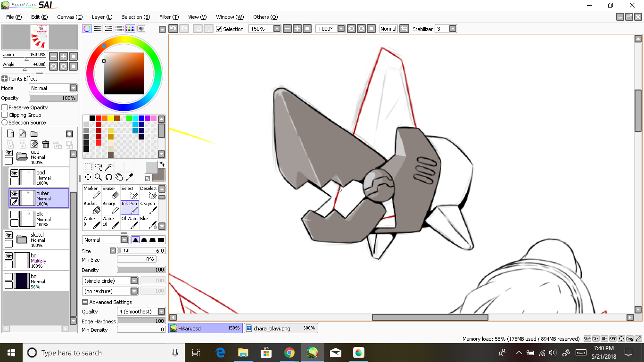Choose the move layer tool
Viewport: 644px width, 362px height.
click(x=88, y=177)
